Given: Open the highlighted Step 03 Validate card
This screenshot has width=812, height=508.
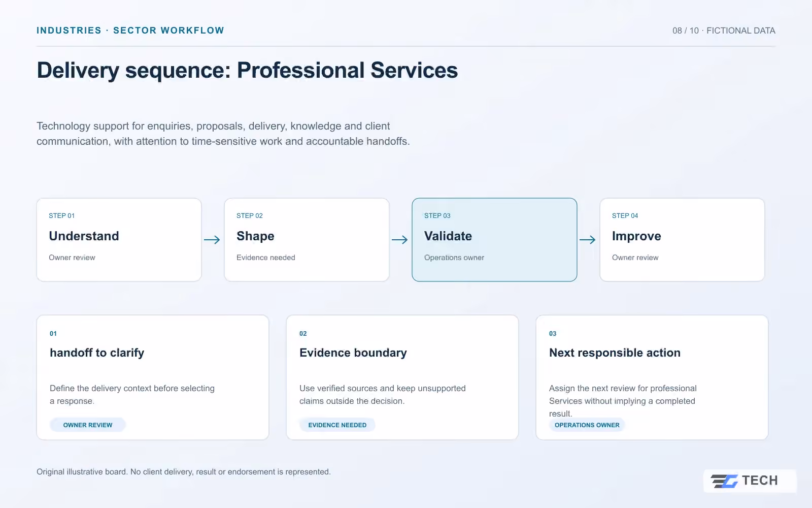Looking at the screenshot, I should 495,240.
